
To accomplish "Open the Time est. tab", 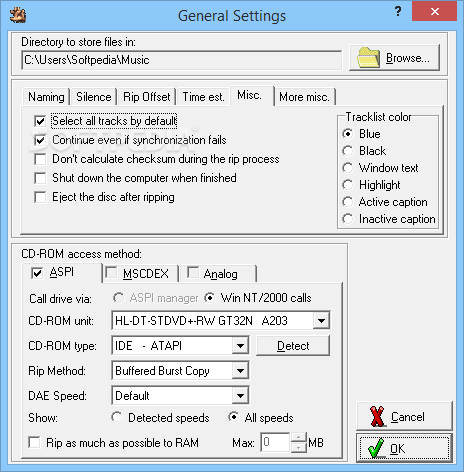I will click(x=203, y=97).
